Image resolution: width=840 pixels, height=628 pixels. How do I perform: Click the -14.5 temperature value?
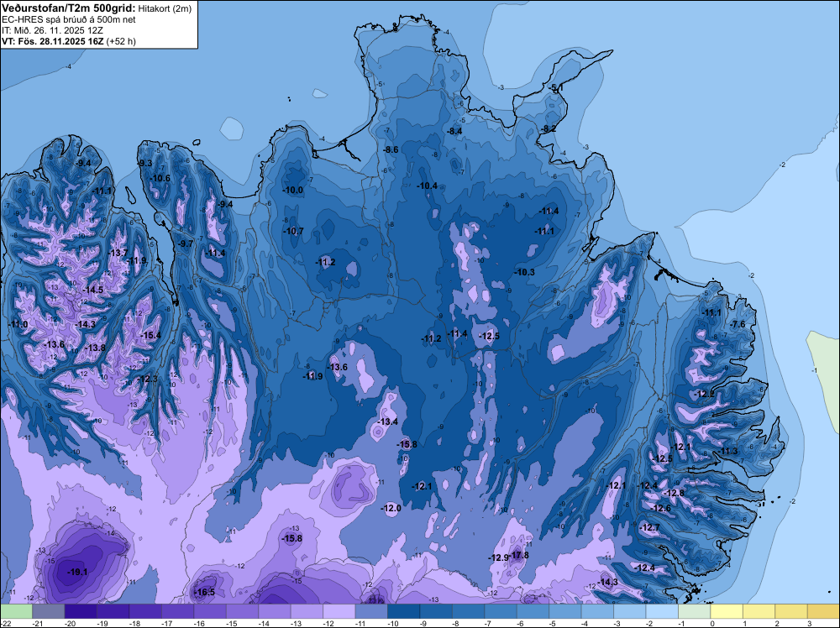(x=92, y=289)
